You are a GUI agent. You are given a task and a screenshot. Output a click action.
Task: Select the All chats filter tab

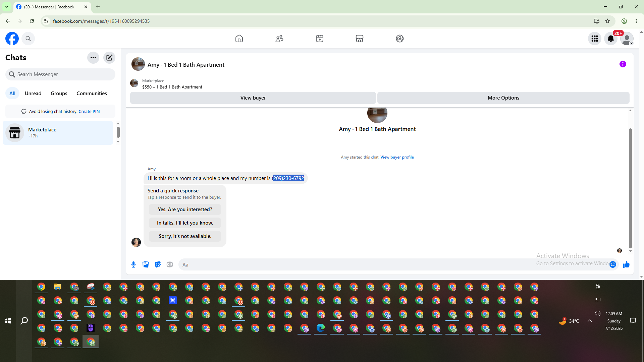pyautogui.click(x=12, y=94)
